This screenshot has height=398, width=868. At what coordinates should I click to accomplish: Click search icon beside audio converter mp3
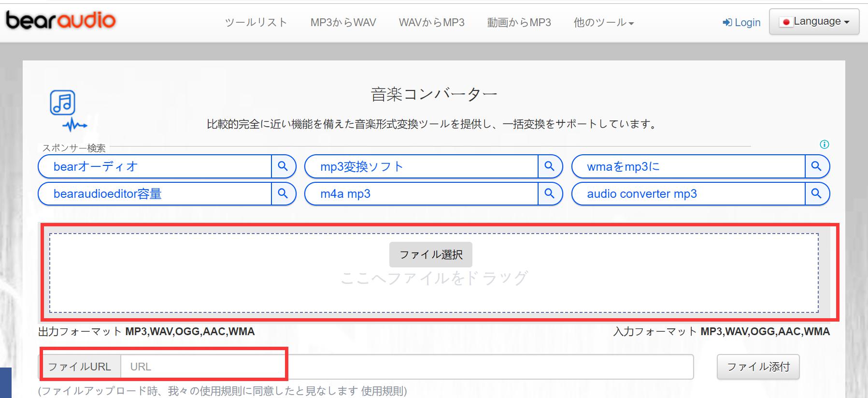pos(816,193)
